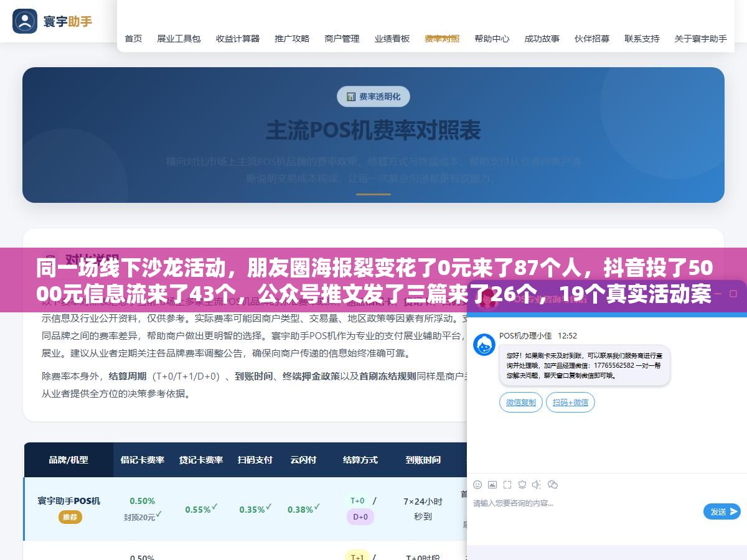The height and width of the screenshot is (560, 747).
Task: Open 成功故事 page
Action: [x=542, y=39]
